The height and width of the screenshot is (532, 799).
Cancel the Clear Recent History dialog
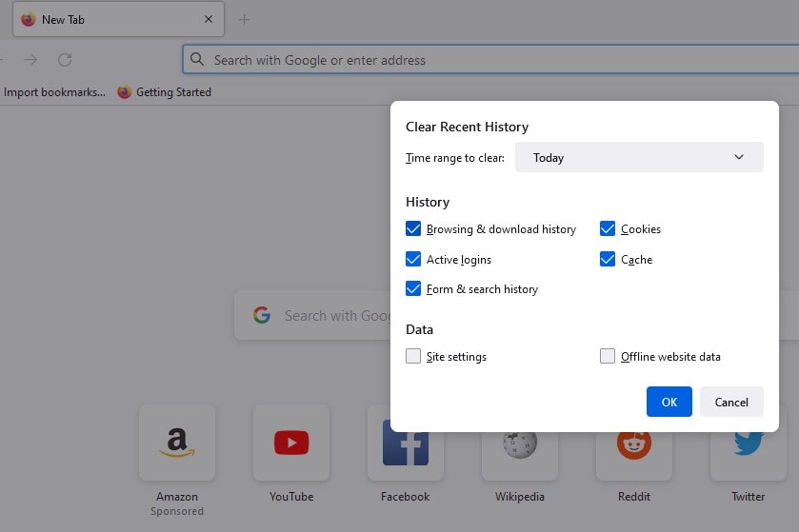pos(731,402)
